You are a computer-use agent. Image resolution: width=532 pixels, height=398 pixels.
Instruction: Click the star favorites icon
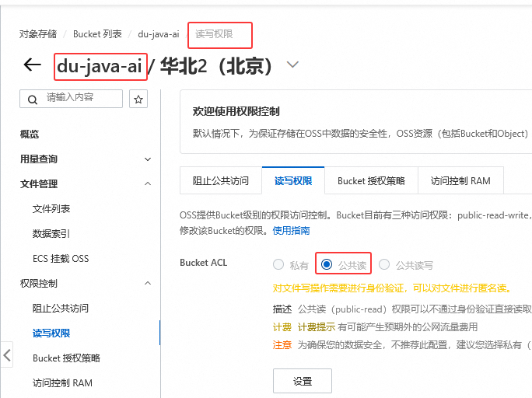coord(138,99)
